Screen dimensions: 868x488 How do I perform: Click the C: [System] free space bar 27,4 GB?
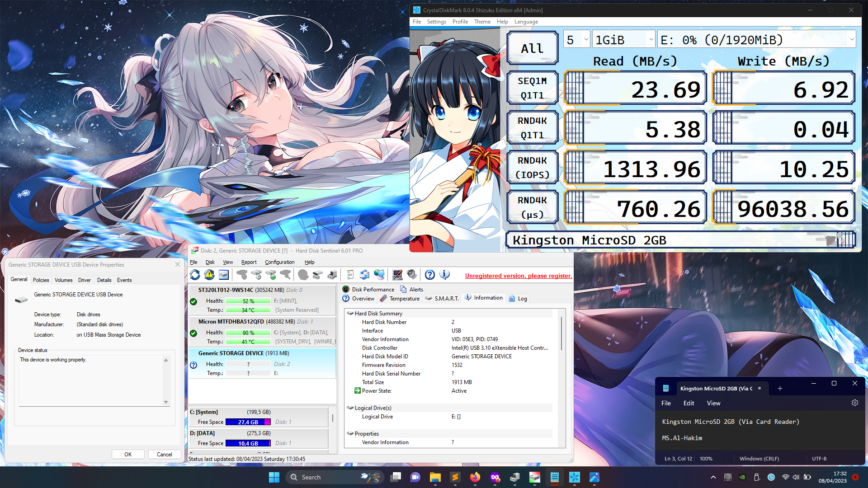[248, 422]
